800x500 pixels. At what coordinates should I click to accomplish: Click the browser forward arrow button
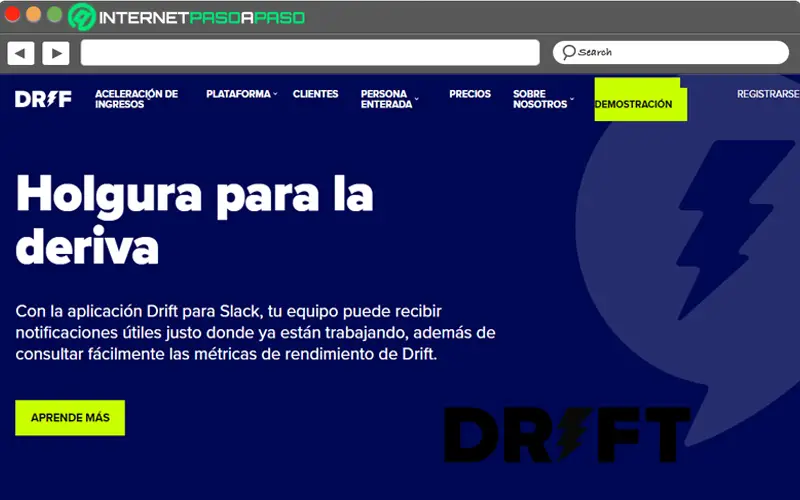(56, 53)
